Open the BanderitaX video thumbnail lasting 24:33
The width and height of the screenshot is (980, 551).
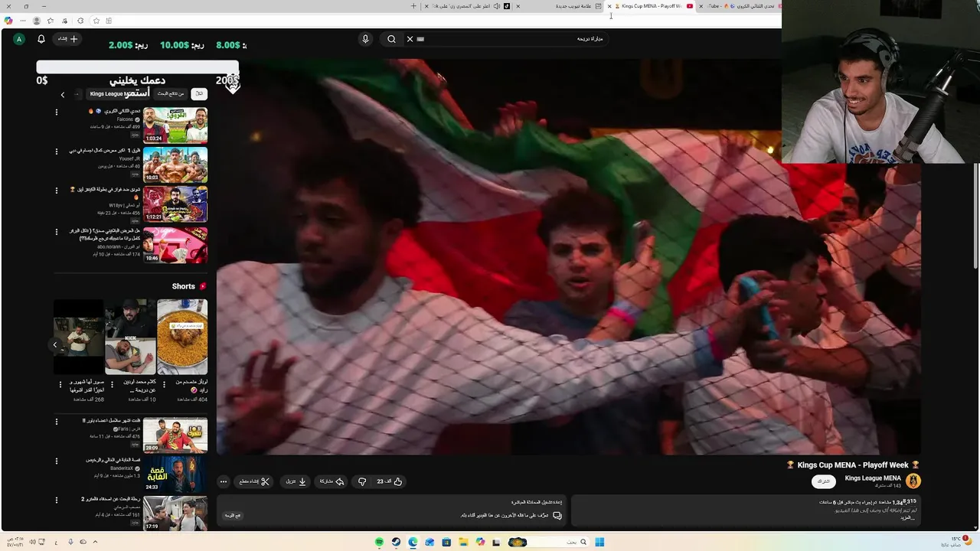pos(175,474)
